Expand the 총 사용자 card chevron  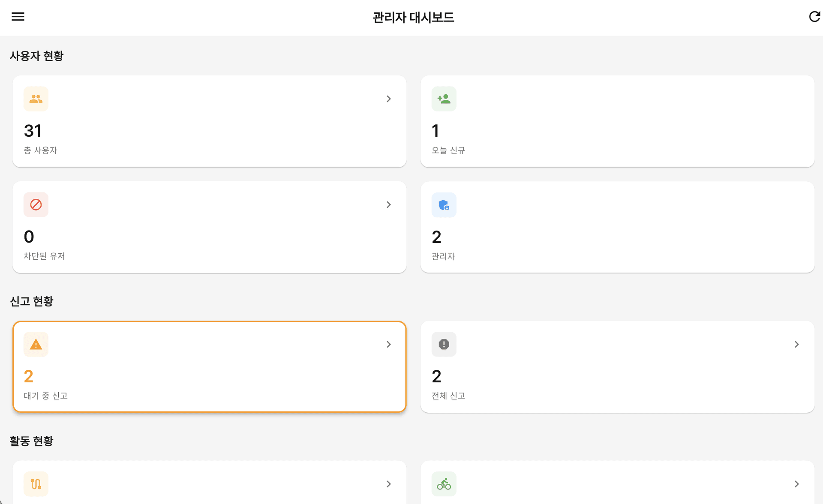[x=389, y=99]
